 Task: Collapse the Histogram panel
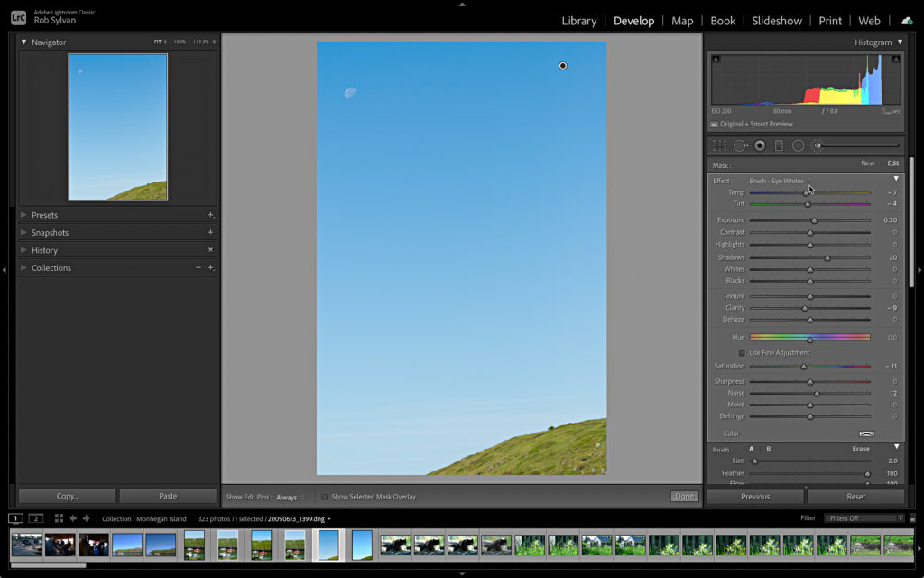pyautogui.click(x=900, y=42)
